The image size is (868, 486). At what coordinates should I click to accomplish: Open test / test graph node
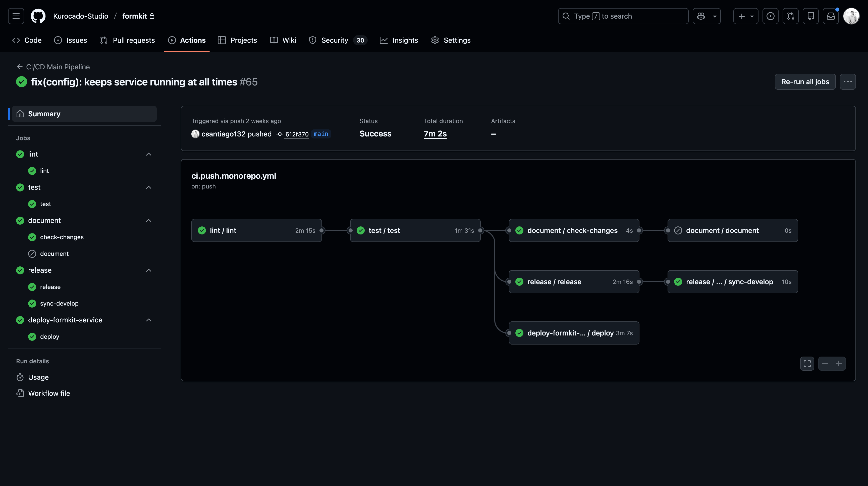click(x=415, y=230)
